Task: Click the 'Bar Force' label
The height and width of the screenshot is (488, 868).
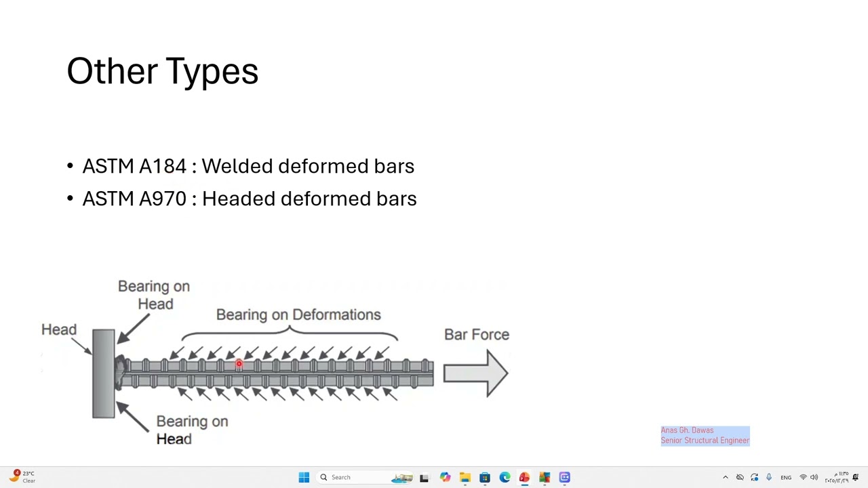Action: (x=477, y=334)
